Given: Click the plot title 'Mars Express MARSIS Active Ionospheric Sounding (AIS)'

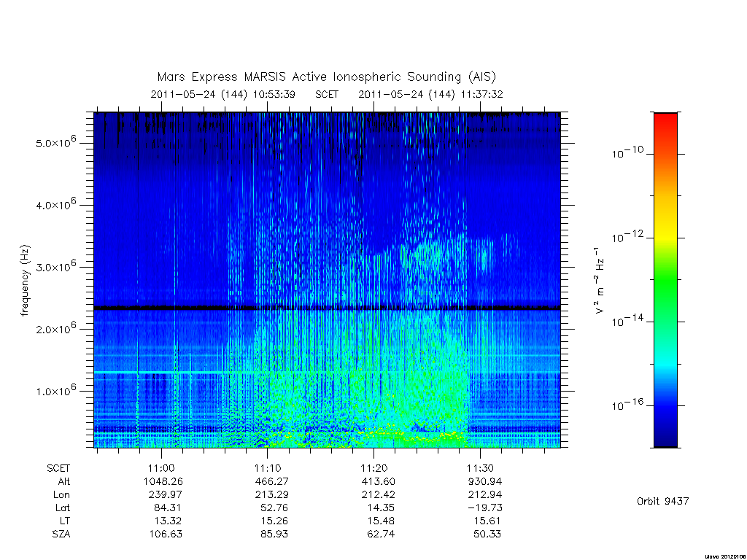Looking at the screenshot, I should [x=326, y=77].
